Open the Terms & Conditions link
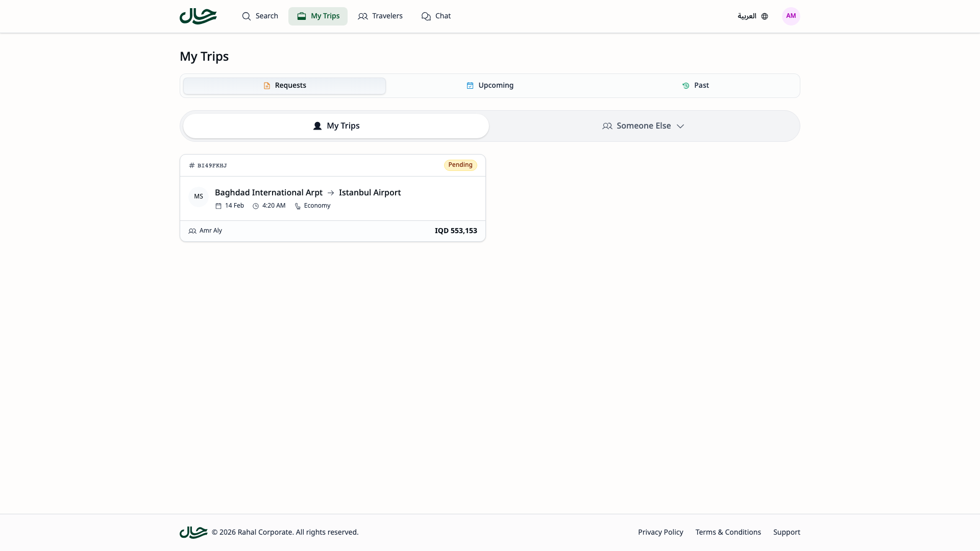980x551 pixels. pos(728,532)
